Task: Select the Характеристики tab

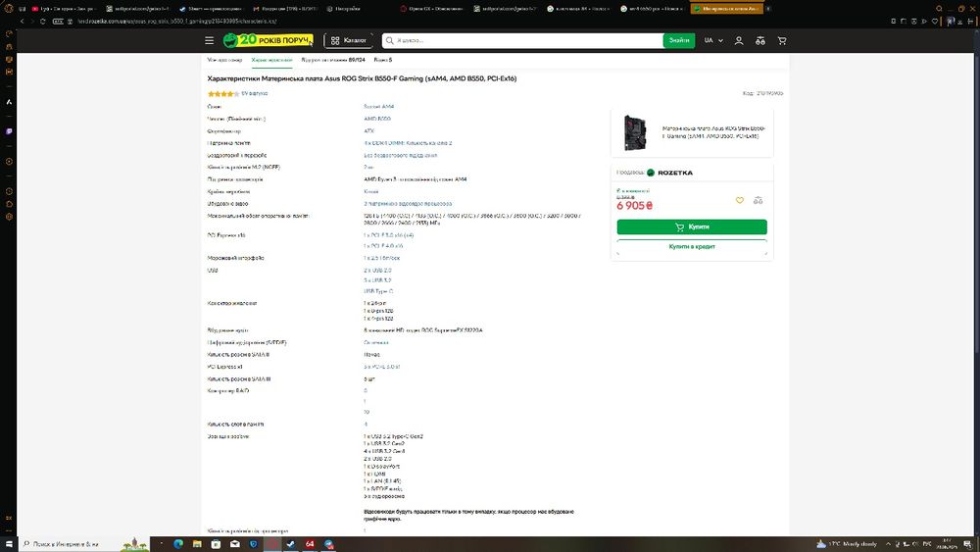Action: (271, 60)
